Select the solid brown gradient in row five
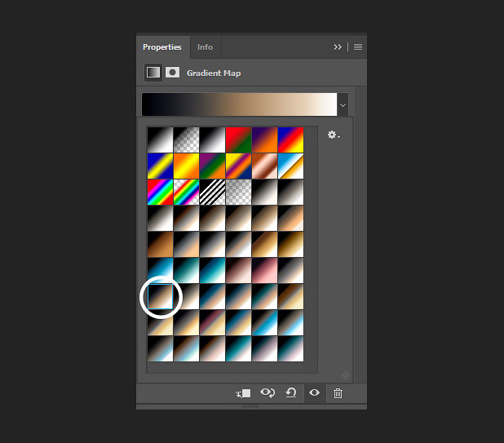Image resolution: width=504 pixels, height=443 pixels. pos(160,244)
